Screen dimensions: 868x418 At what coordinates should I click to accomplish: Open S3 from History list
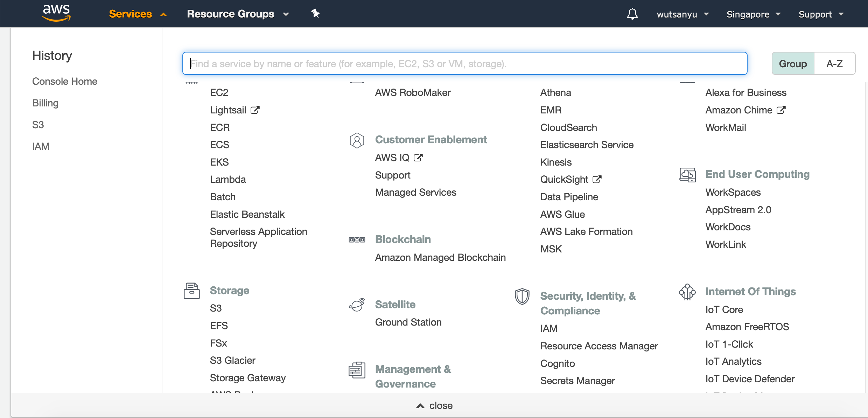coord(38,125)
